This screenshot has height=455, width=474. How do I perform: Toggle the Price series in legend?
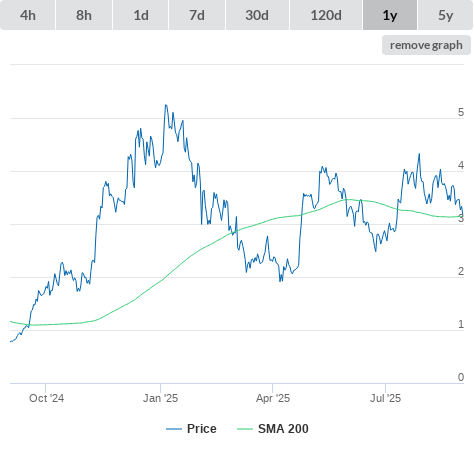(x=191, y=429)
